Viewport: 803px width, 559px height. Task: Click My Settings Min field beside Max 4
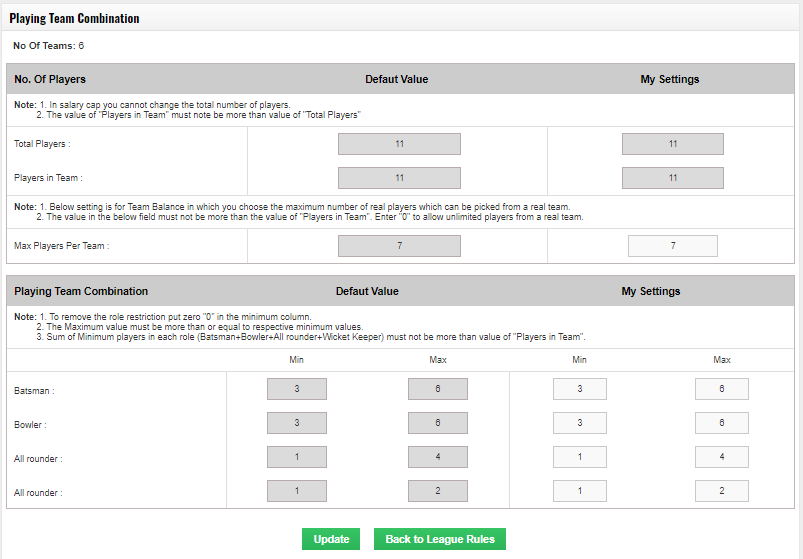(580, 457)
